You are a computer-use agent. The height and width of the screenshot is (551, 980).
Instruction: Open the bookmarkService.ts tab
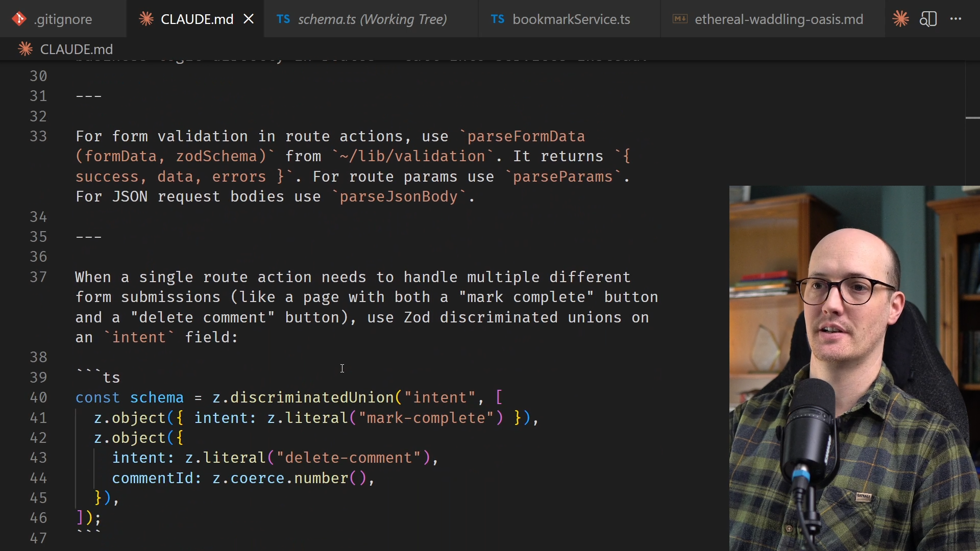570,19
